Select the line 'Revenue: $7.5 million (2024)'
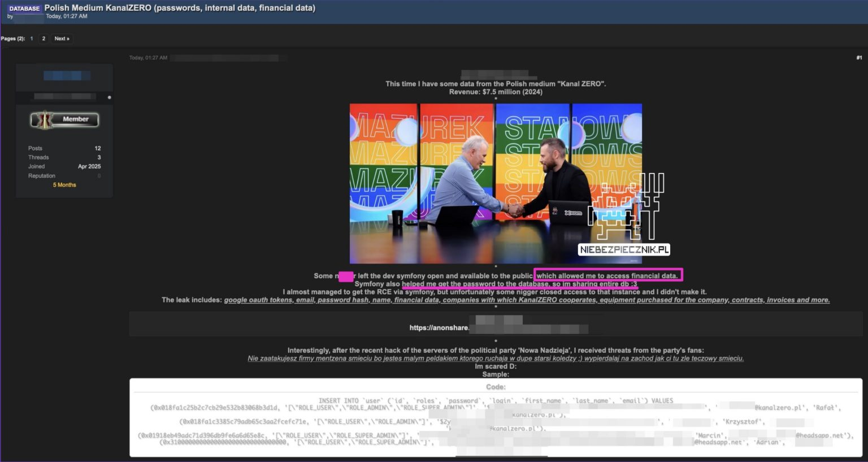The image size is (868, 462). [496, 92]
